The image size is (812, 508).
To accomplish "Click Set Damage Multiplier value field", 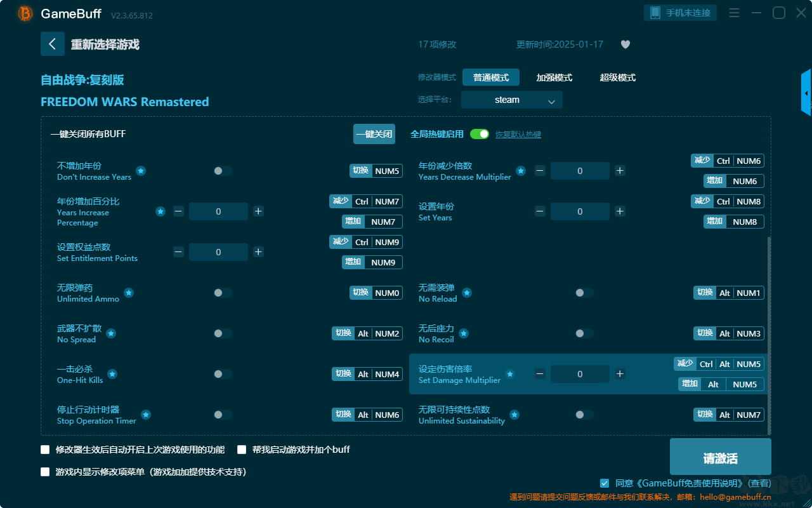I will coord(580,374).
